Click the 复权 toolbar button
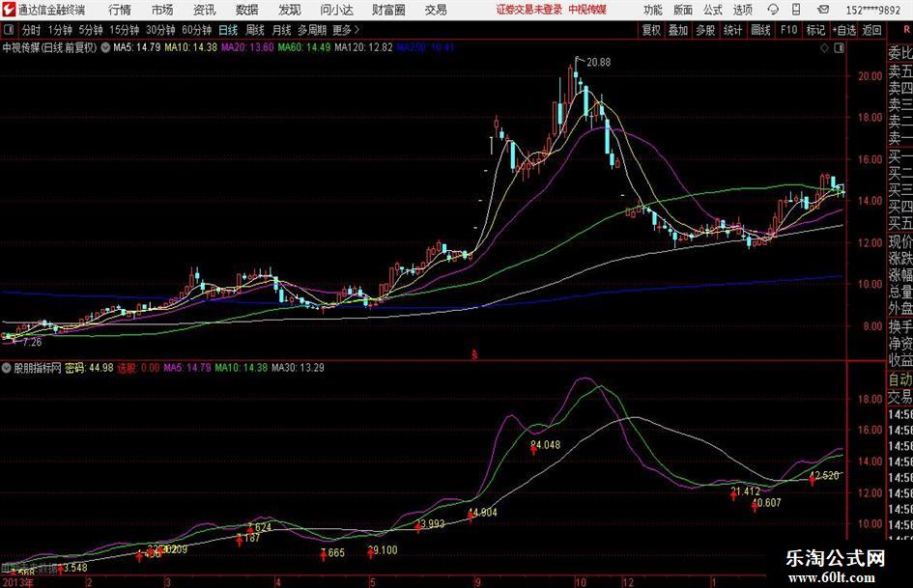The height and width of the screenshot is (588, 913). [x=651, y=30]
